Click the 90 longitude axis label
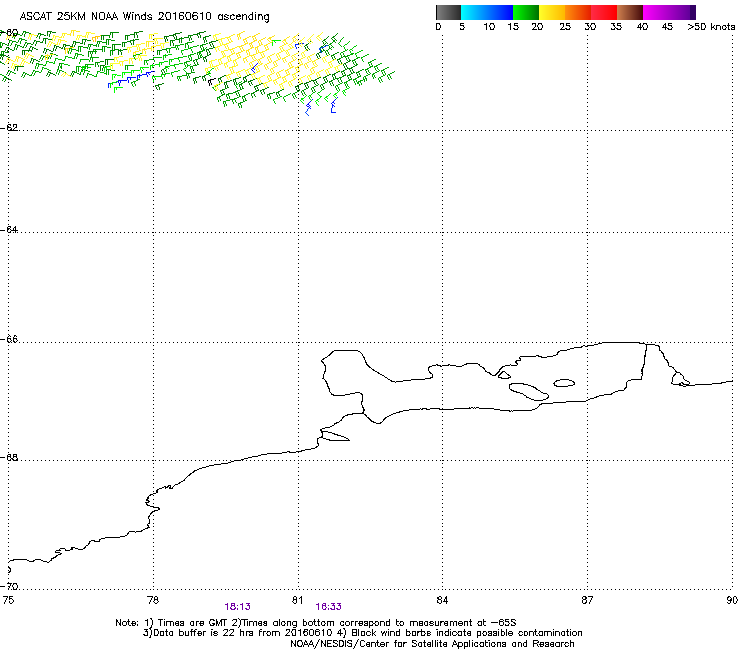This screenshot has width=740, height=650. [732, 600]
